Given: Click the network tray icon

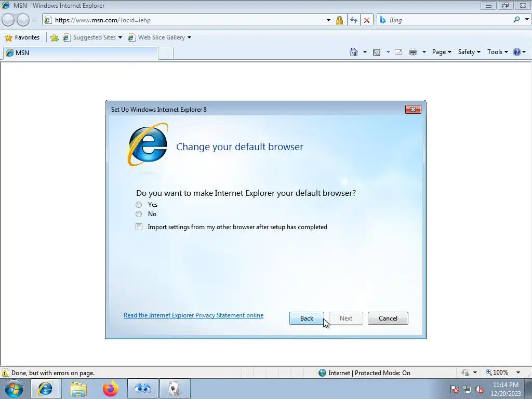Looking at the screenshot, I should pos(467,389).
